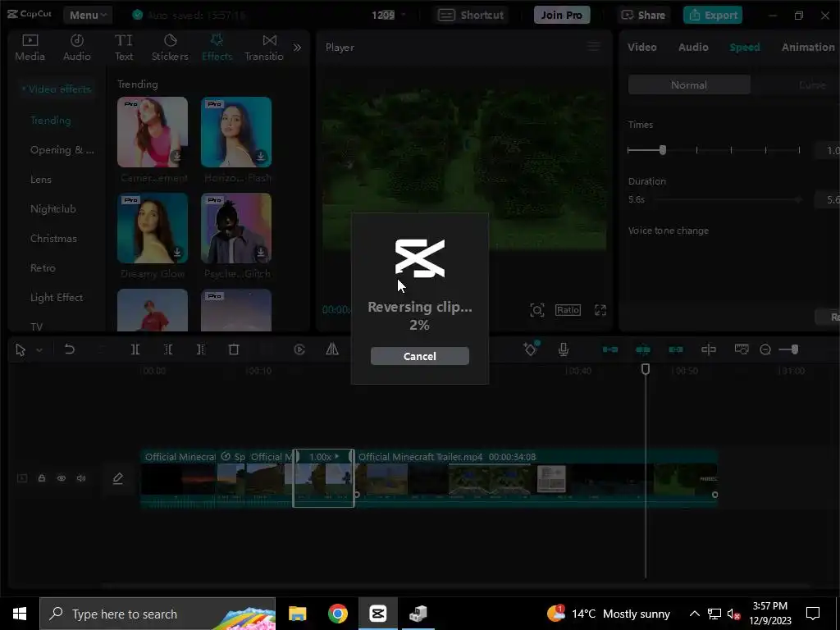Screen dimensions: 840x630
Task: Select Normal speed mode
Action: 689,84
